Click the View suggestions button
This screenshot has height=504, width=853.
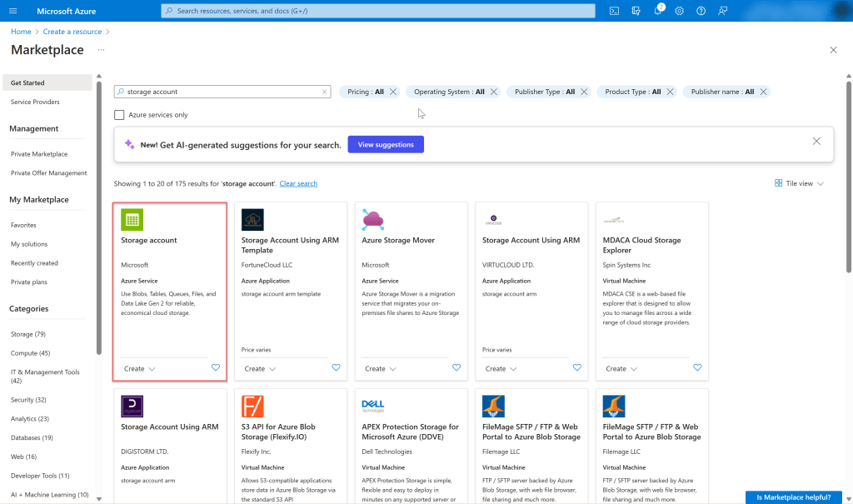[x=386, y=145]
